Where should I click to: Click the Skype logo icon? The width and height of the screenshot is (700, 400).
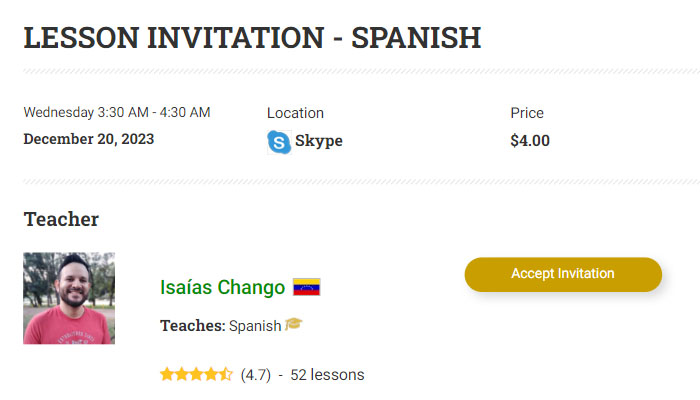coord(279,141)
